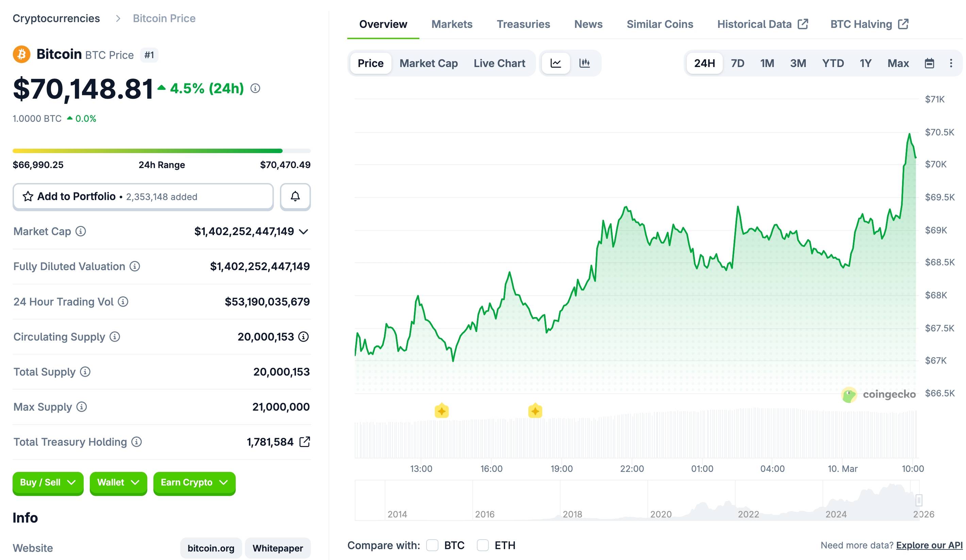Open the bitcoin.org website link
This screenshot has width=966, height=560.
211,548
